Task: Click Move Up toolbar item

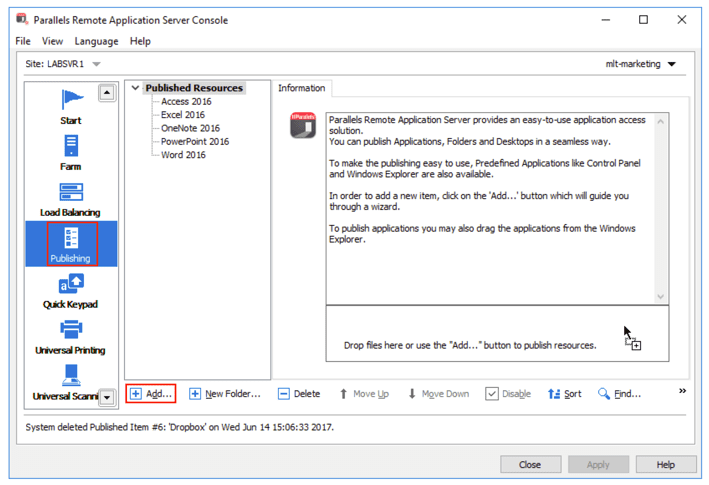Action: point(364,394)
